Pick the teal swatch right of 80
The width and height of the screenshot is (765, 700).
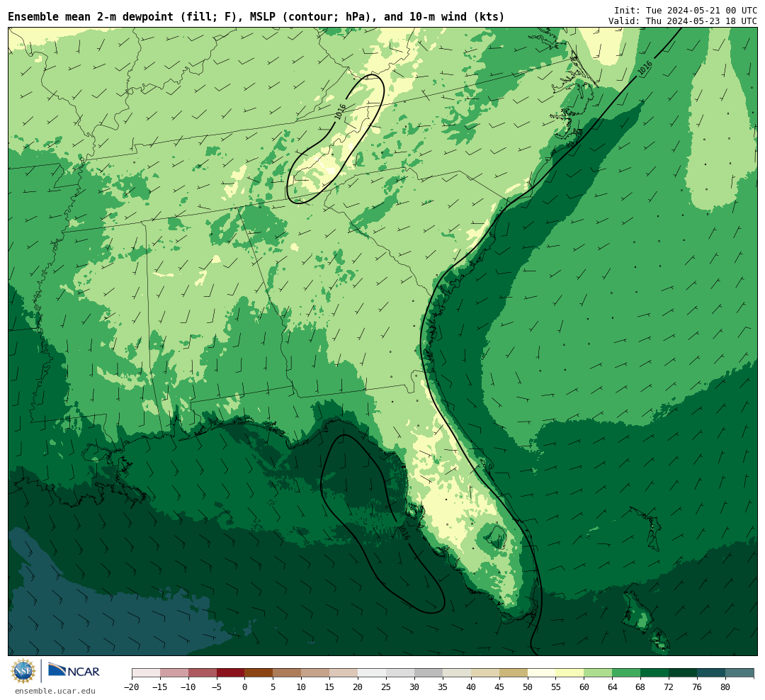click(x=739, y=673)
